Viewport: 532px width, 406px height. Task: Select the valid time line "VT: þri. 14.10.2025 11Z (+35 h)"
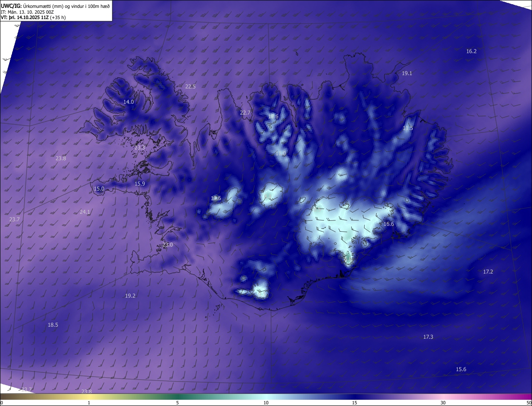[33, 17]
